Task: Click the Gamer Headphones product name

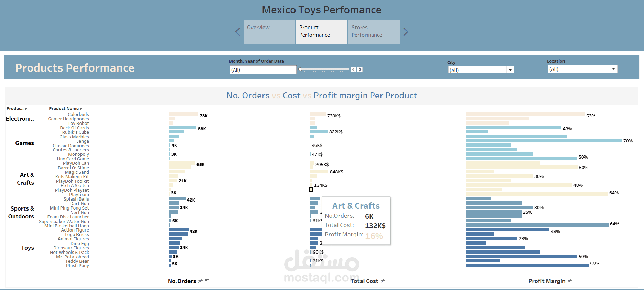Action: point(68,119)
